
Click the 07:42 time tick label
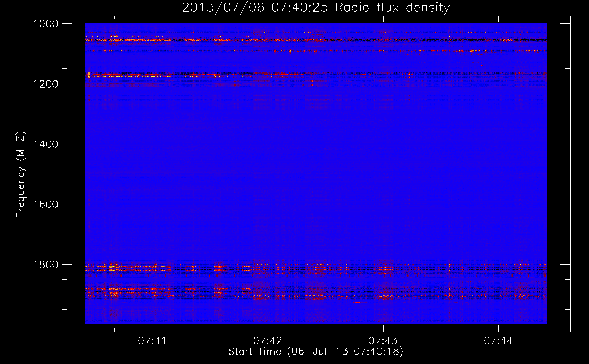[268, 341]
